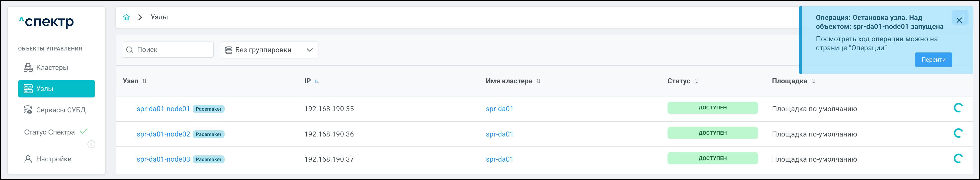Open Статус Спектра page
This screenshot has height=180, width=980.
tap(50, 132)
